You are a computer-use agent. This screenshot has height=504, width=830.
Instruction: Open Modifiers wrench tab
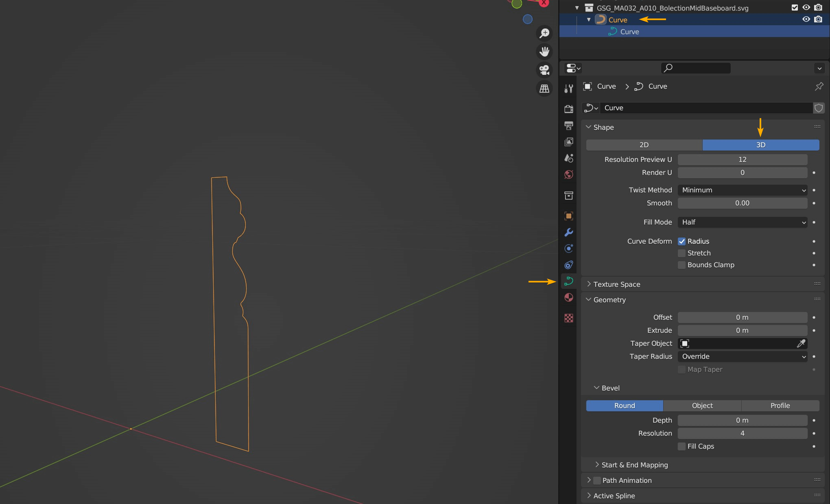[x=569, y=232]
